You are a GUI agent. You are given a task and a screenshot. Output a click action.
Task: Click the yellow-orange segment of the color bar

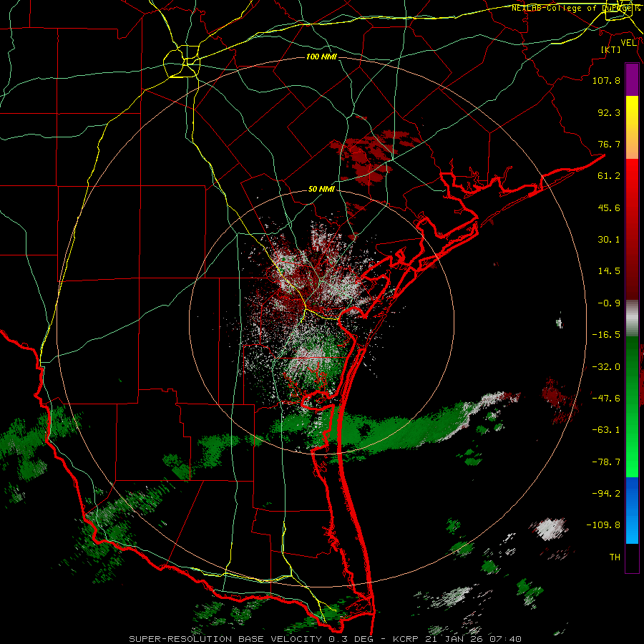[x=632, y=128]
